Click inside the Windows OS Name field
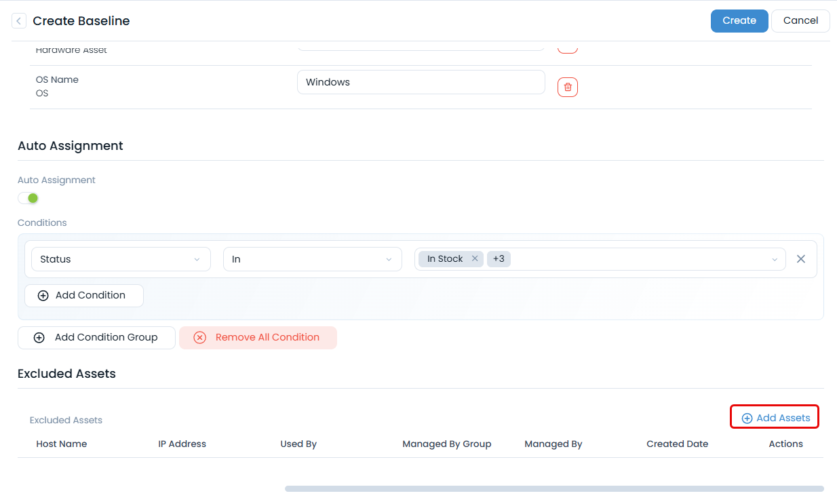 (421, 81)
